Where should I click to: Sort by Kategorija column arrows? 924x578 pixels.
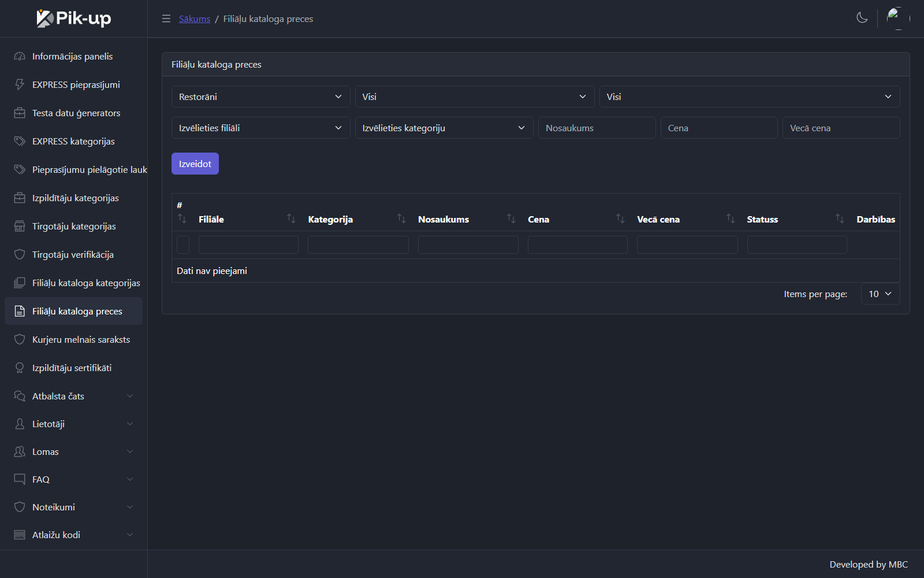[401, 218]
